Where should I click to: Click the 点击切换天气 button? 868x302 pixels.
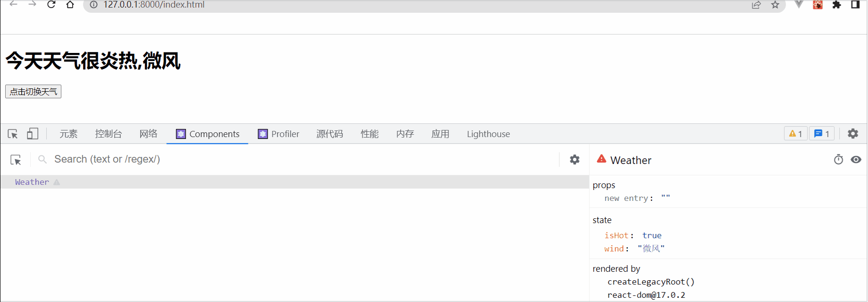click(x=33, y=92)
